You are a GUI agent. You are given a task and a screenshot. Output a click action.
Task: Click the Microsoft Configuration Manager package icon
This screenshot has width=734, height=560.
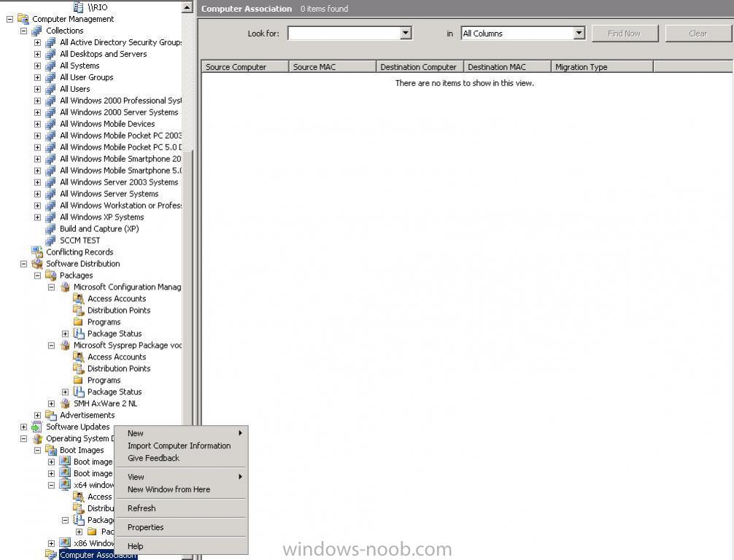point(65,287)
